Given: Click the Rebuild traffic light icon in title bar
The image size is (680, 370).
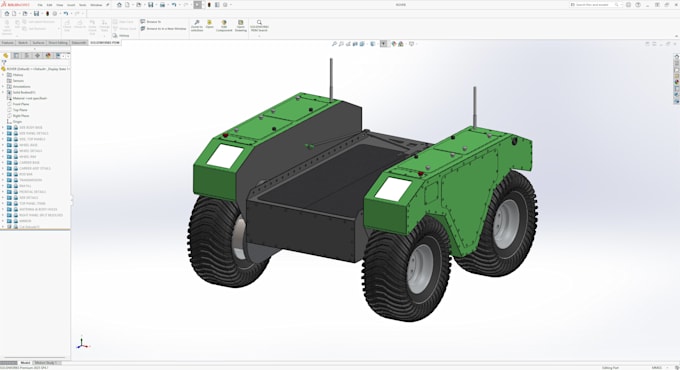Looking at the screenshot, I should coord(209,5).
